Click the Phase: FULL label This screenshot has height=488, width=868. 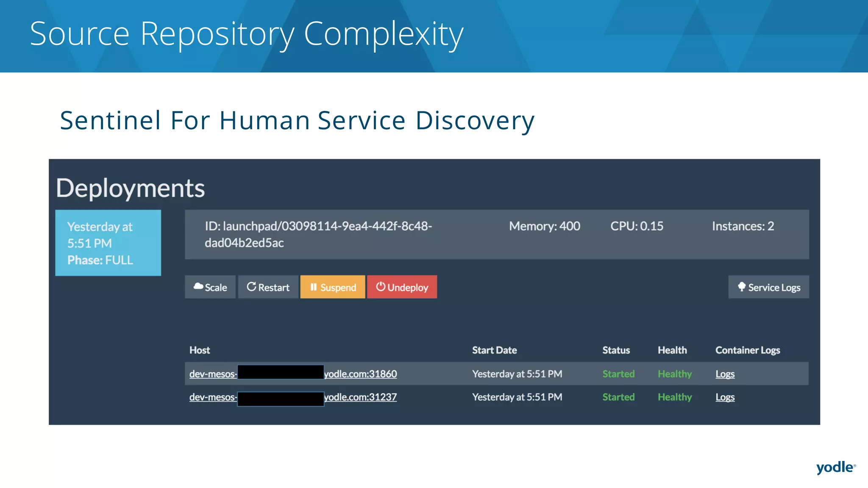[100, 260]
